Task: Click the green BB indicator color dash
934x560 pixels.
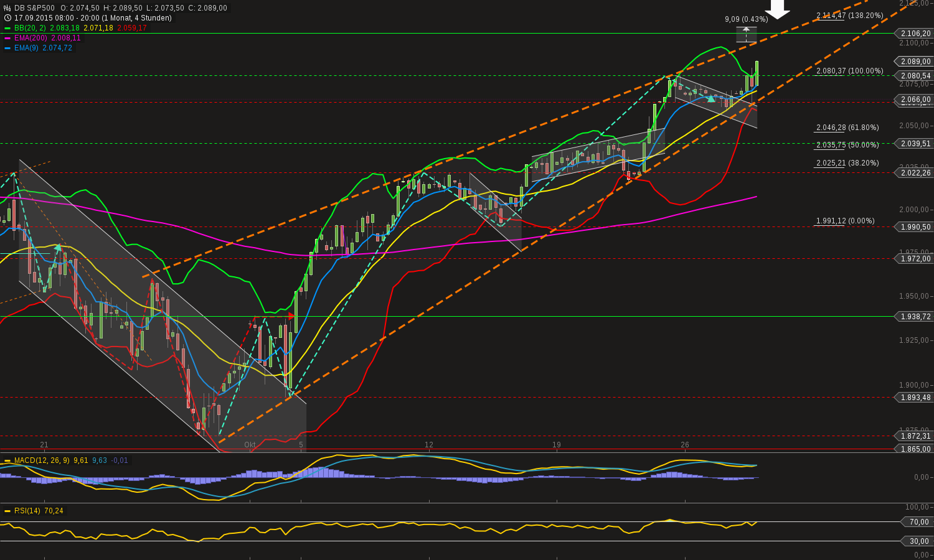Action: [x=7, y=28]
